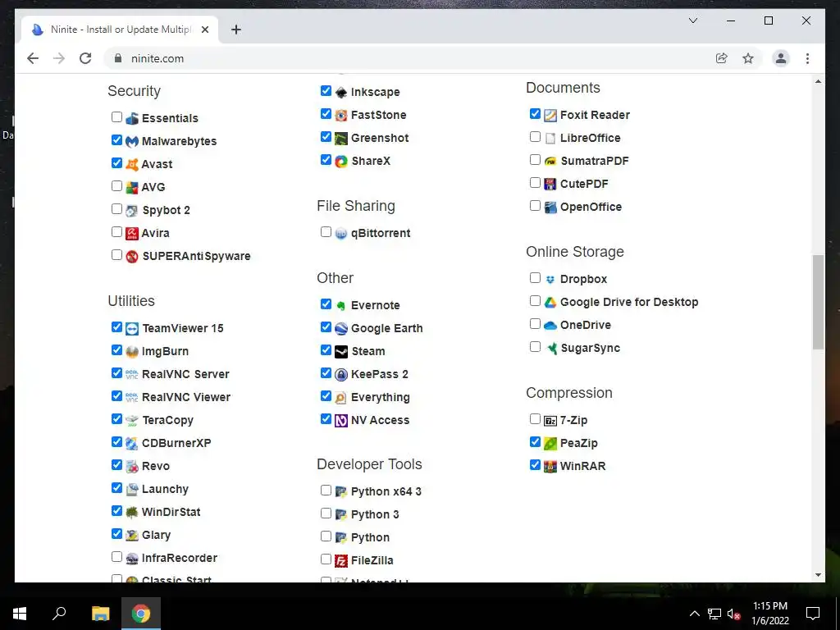The width and height of the screenshot is (840, 630).
Task: Open the Chrome profile menu
Action: click(781, 58)
